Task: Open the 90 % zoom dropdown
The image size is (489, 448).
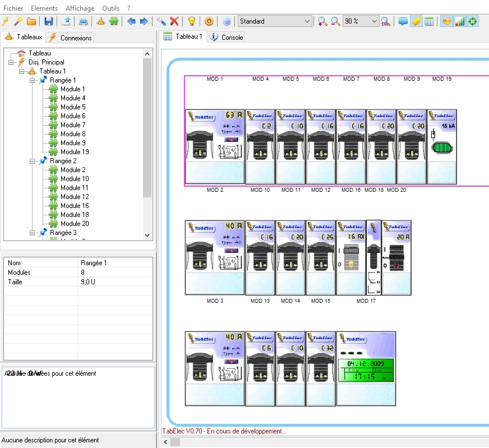Action: click(x=375, y=21)
